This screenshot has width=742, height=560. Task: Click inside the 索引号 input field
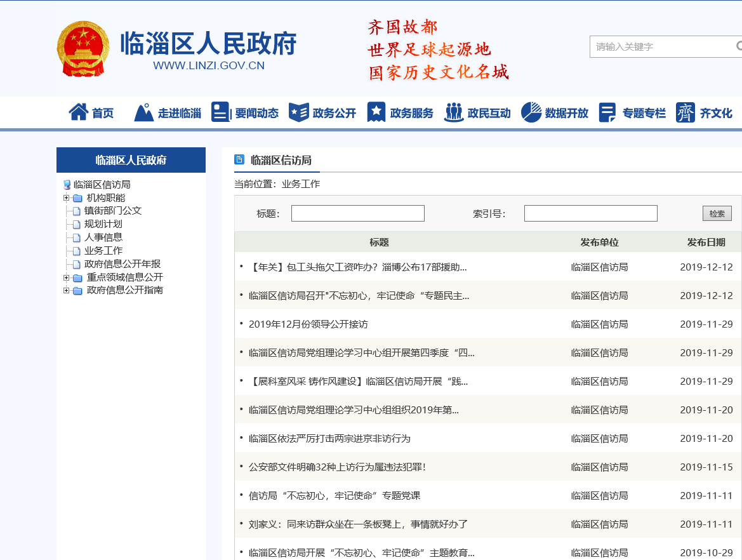coord(590,213)
